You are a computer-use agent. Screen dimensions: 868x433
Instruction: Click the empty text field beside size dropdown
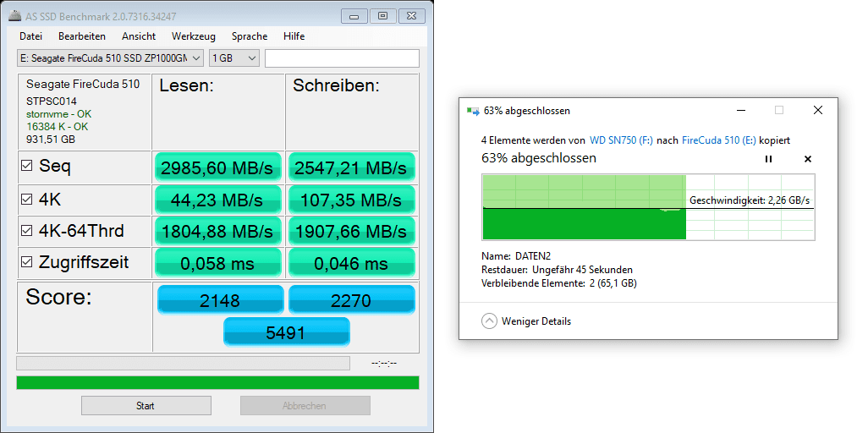[342, 58]
